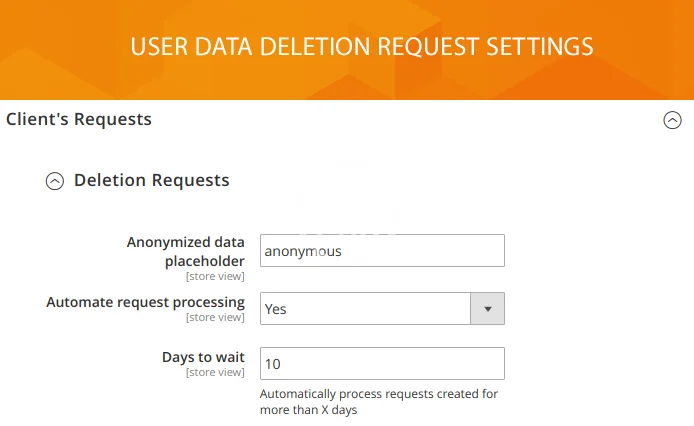Click store view scope under Days to wait
Image resolution: width=694 pixels, height=426 pixels.
[215, 373]
